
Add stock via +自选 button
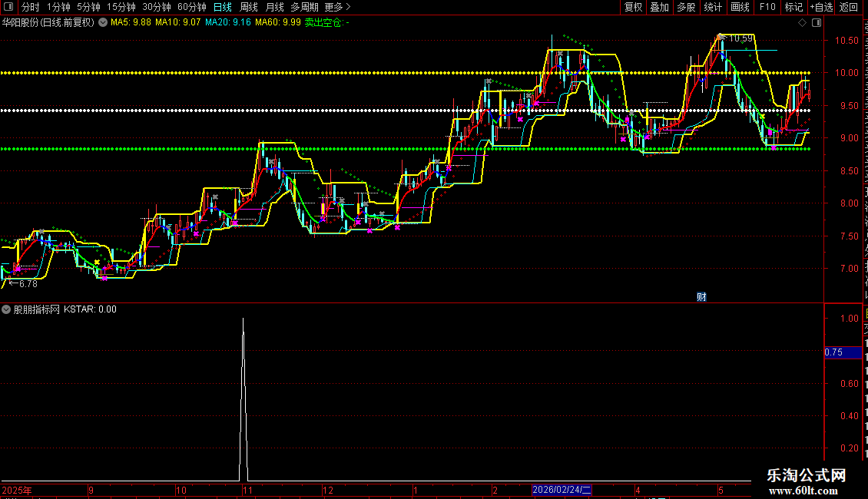pos(821,7)
